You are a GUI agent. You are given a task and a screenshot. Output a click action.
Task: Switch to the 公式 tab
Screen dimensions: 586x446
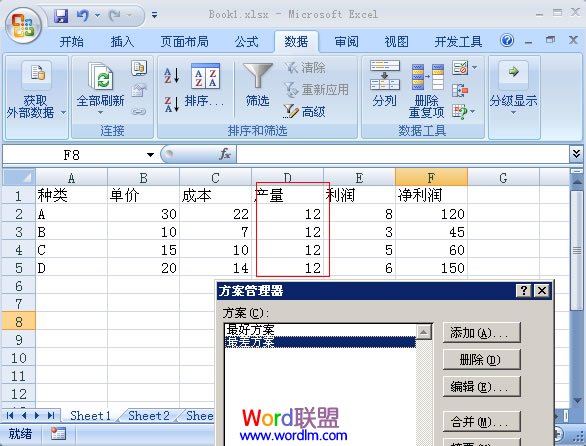click(247, 41)
